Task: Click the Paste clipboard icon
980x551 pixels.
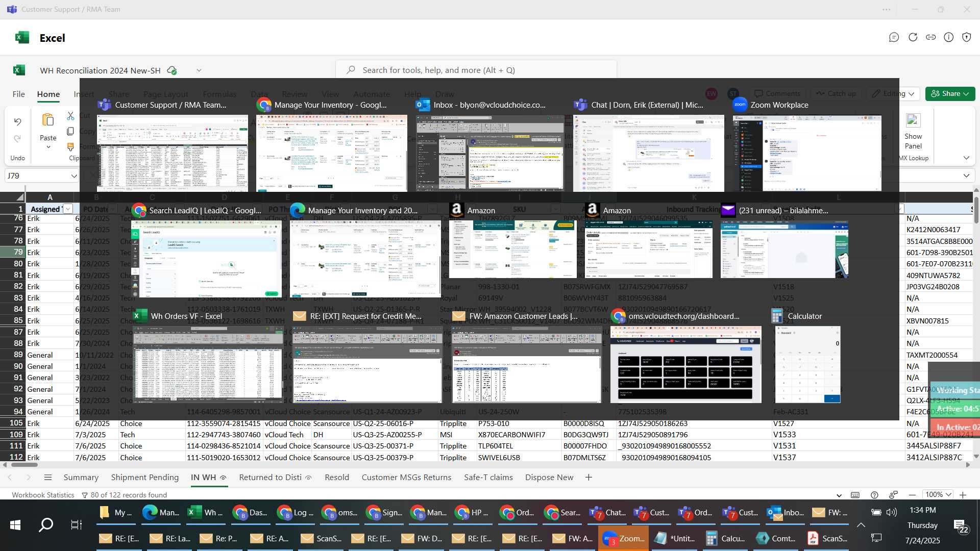Action: [48, 120]
